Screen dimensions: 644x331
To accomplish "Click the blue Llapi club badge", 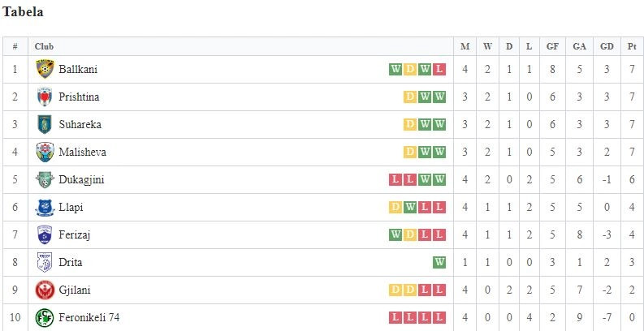I will coord(45,208).
